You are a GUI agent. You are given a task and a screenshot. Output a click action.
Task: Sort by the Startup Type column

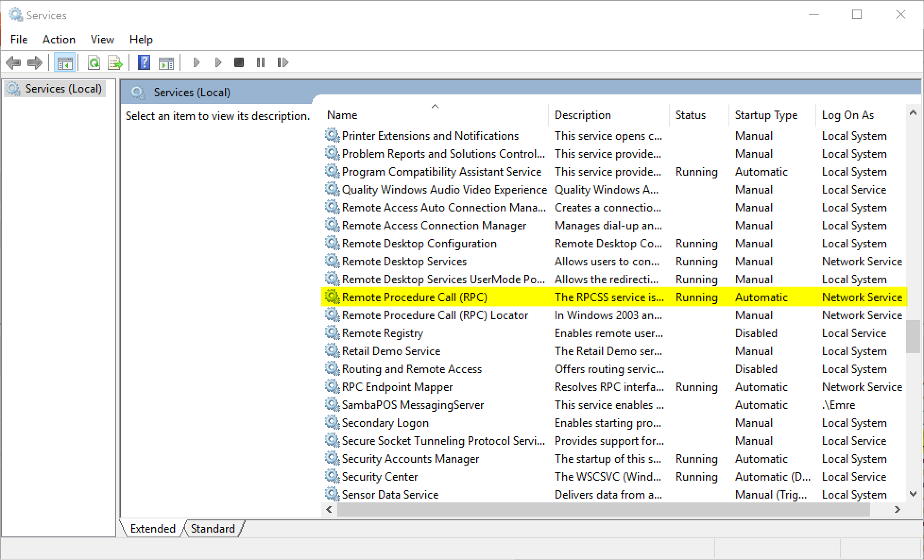coord(766,115)
